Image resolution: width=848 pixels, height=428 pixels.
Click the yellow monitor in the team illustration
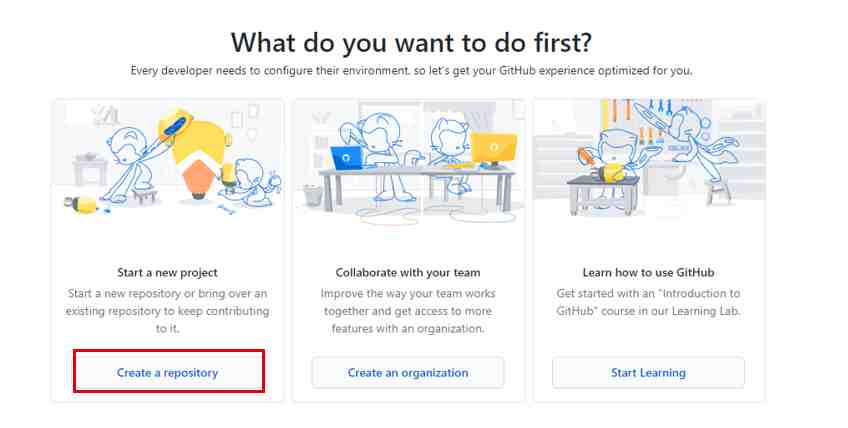[x=493, y=148]
